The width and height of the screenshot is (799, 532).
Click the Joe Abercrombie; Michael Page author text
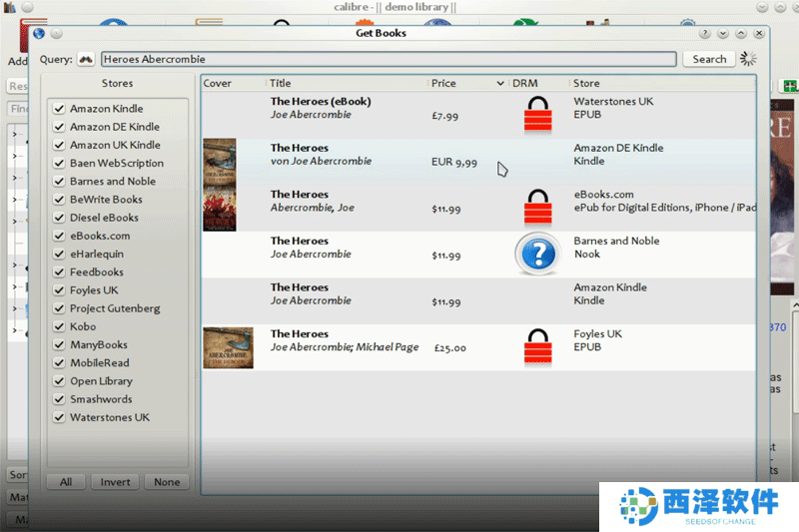[345, 347]
